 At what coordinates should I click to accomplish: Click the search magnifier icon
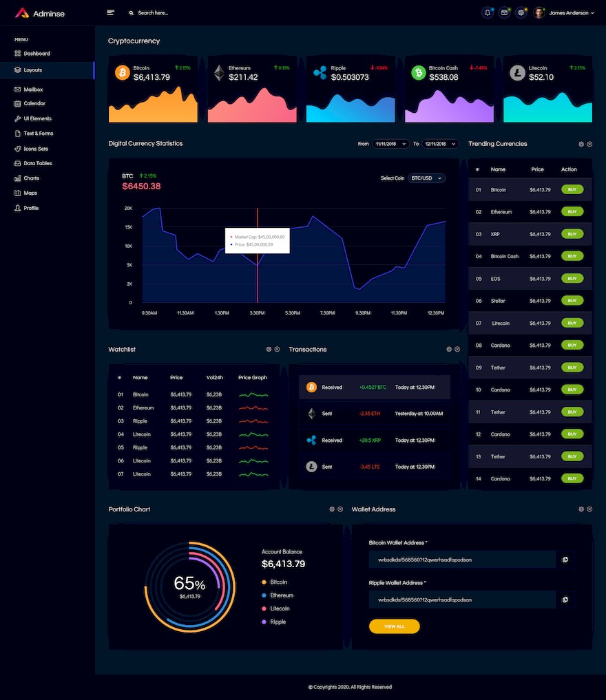coord(132,13)
